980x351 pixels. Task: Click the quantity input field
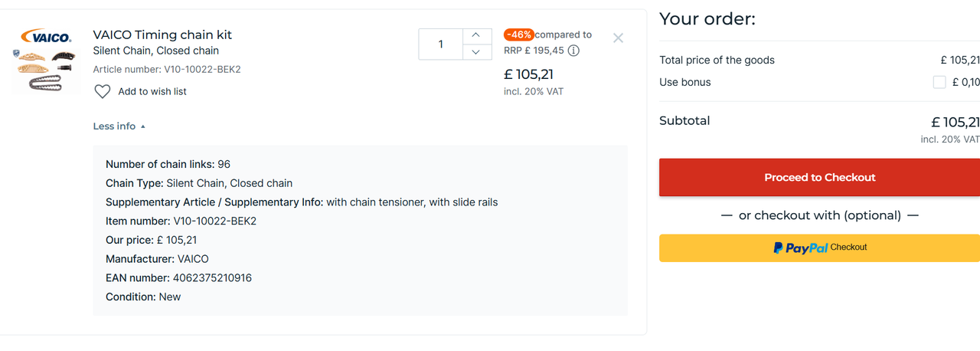[441, 44]
